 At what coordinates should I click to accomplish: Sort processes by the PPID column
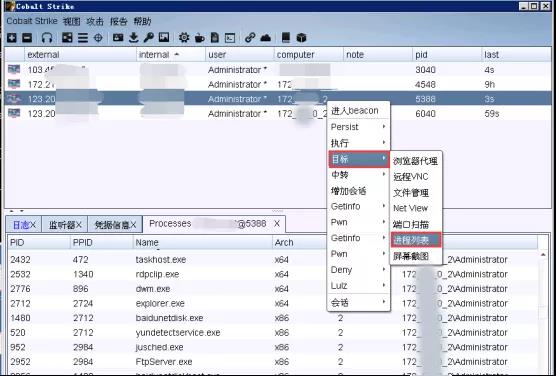click(x=102, y=243)
